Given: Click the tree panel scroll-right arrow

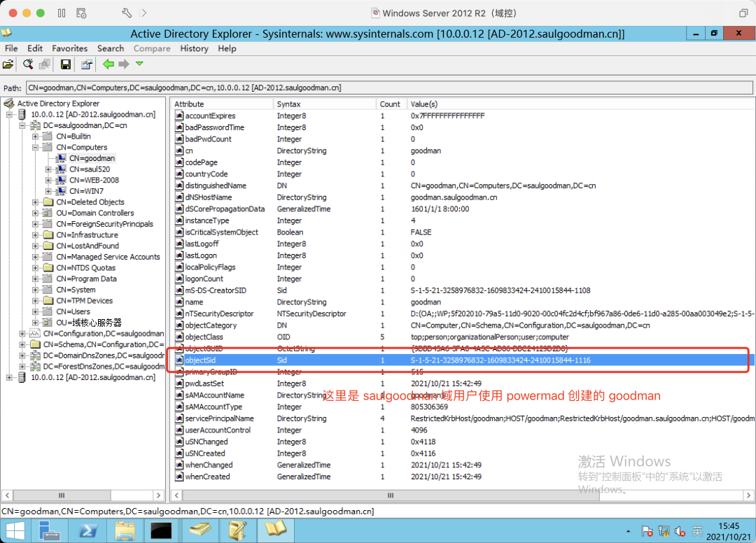Looking at the screenshot, I should 159,495.
